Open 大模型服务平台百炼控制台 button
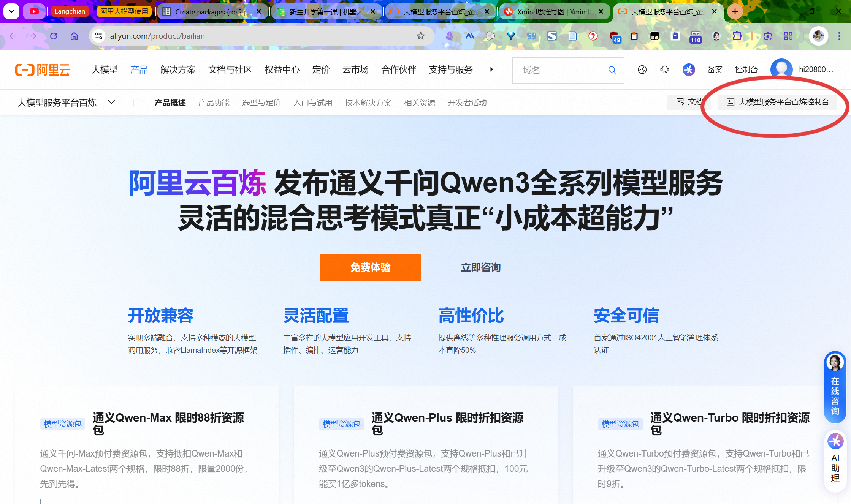 [778, 102]
